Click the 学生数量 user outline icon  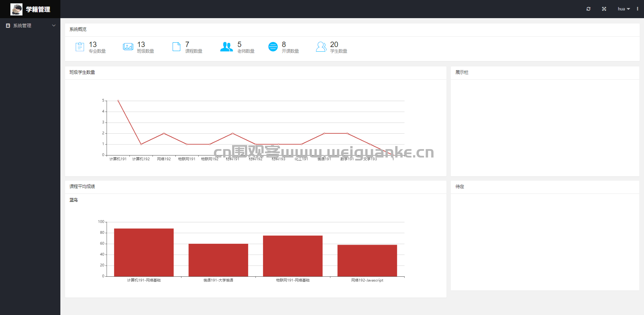pyautogui.click(x=321, y=47)
